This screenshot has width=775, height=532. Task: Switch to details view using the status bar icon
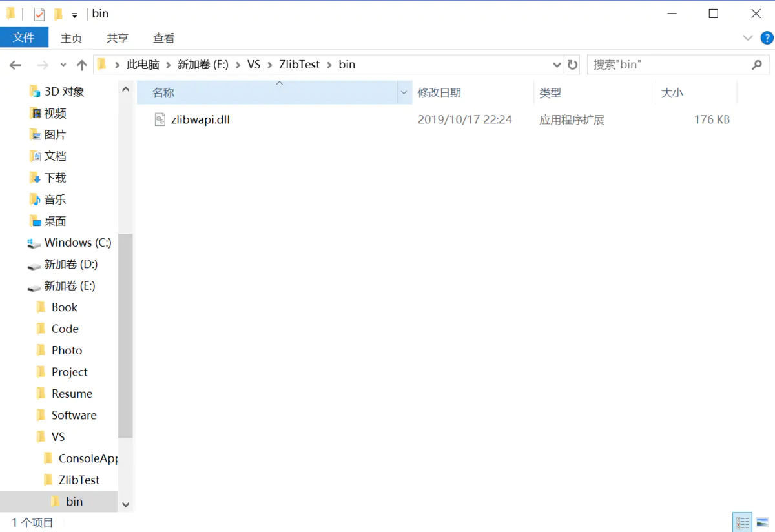click(x=742, y=522)
